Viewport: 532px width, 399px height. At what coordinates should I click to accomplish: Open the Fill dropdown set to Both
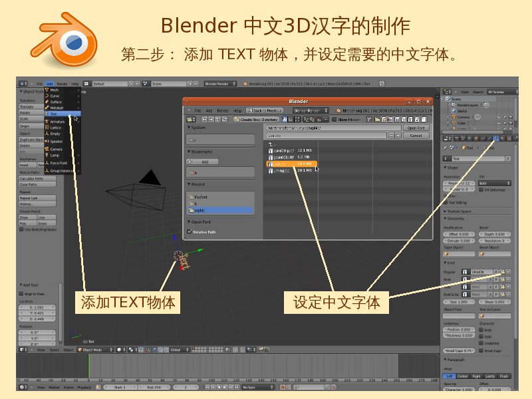point(495,184)
